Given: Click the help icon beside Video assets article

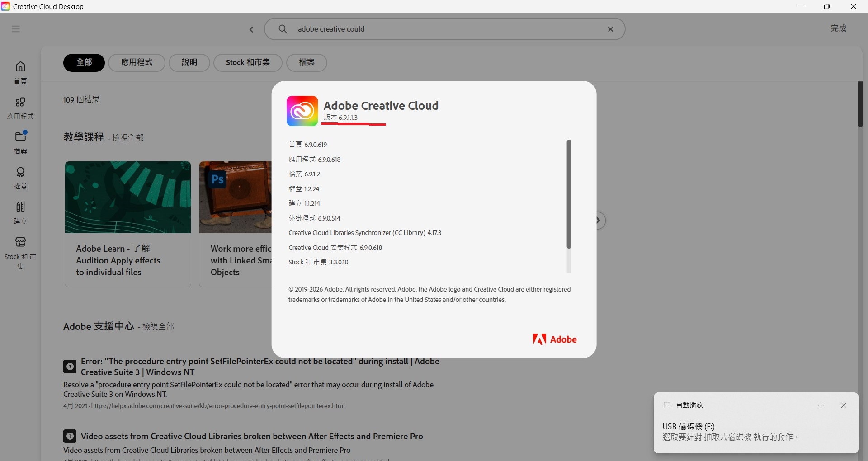Looking at the screenshot, I should click(x=70, y=436).
